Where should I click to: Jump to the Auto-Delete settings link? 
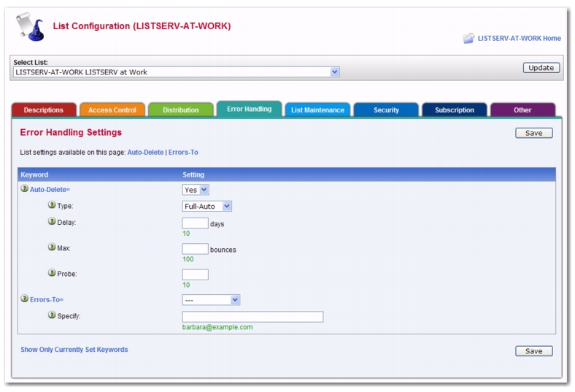tap(146, 152)
